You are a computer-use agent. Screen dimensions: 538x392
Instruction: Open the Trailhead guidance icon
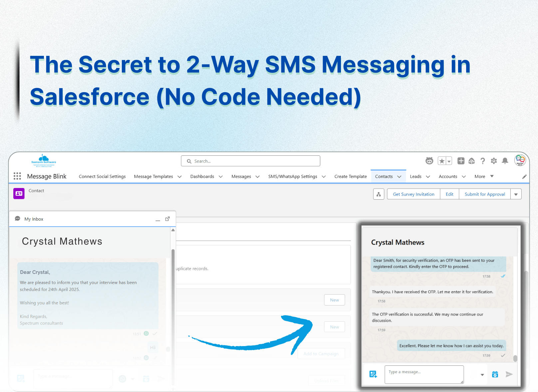tap(471, 161)
